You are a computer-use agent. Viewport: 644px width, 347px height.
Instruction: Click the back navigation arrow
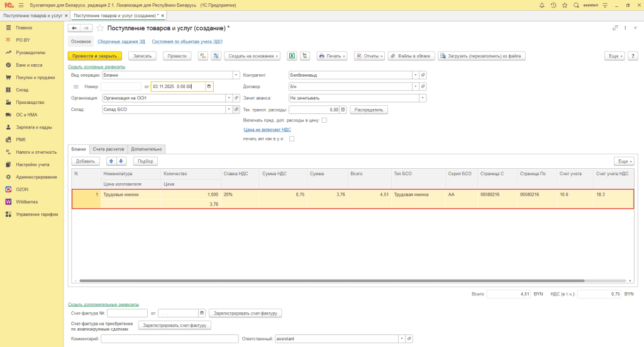(74, 28)
